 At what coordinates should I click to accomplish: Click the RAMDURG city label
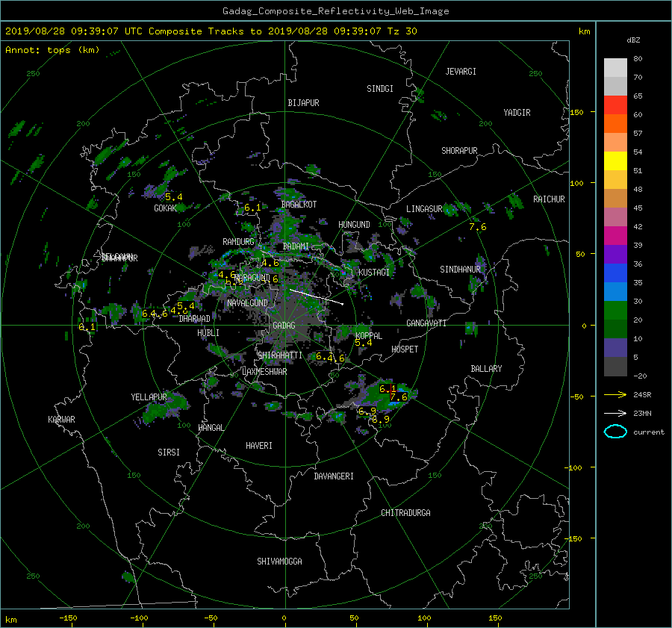pos(238,242)
